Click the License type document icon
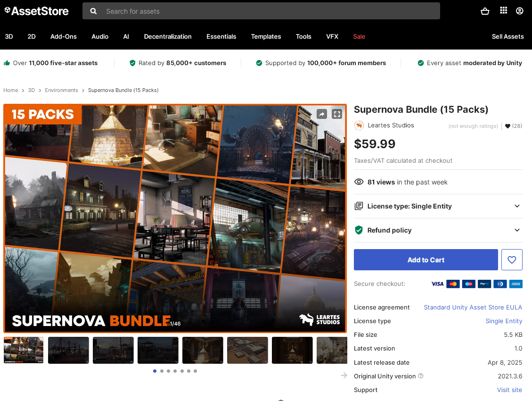 click(359, 206)
